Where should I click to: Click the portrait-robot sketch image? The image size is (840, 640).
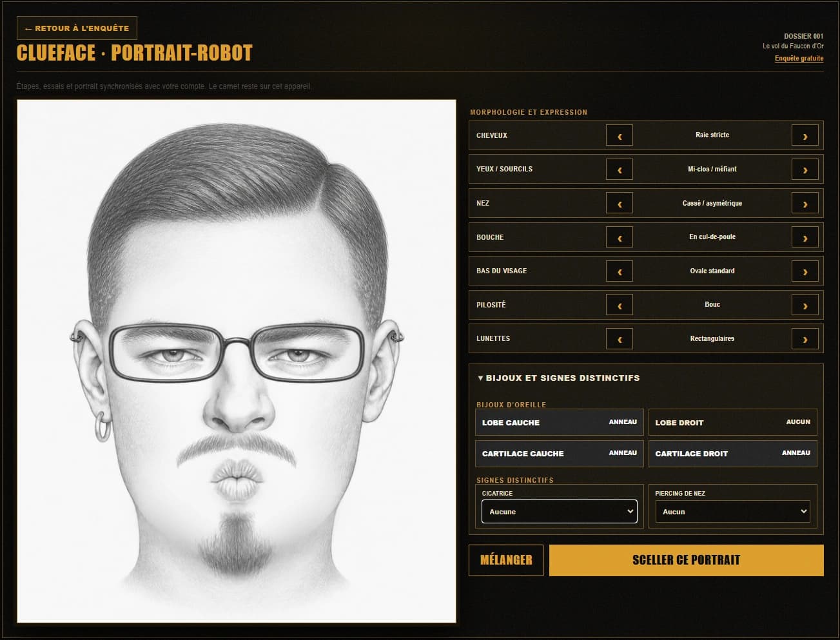tap(237, 362)
